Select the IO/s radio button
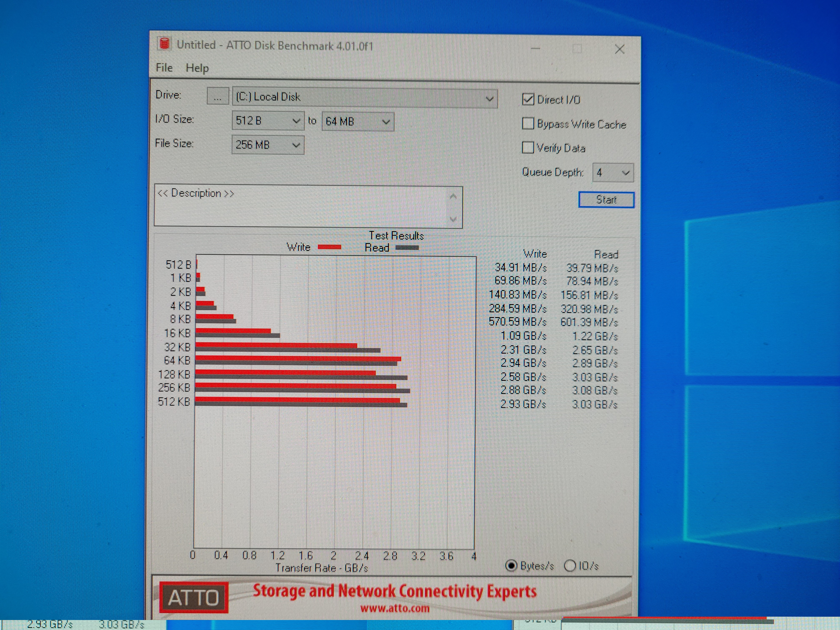Screen dimensions: 840x630 [x=570, y=566]
